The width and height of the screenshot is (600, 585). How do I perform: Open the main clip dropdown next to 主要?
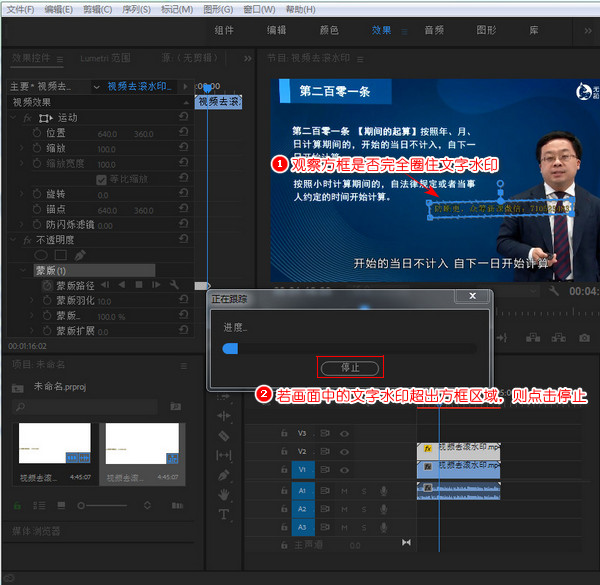(96, 87)
